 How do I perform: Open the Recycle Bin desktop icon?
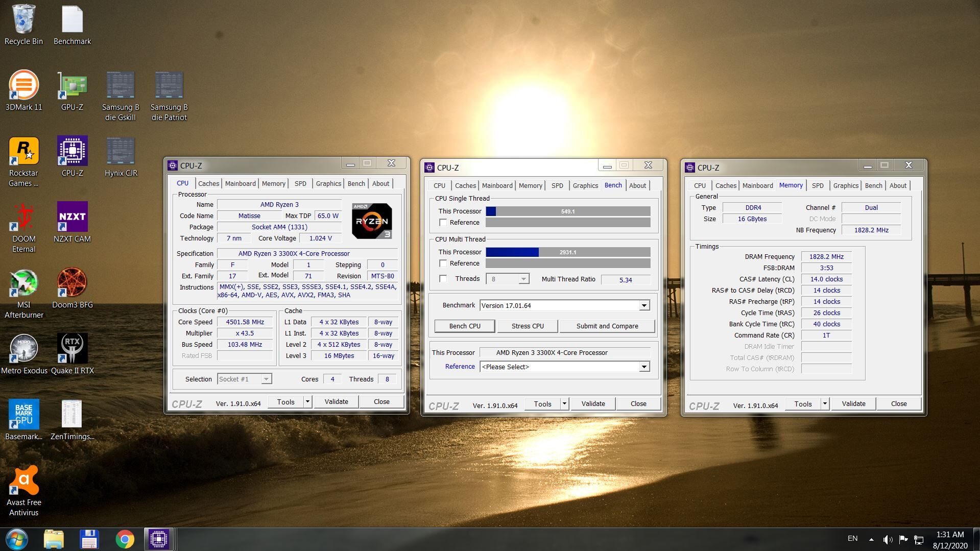[x=23, y=25]
